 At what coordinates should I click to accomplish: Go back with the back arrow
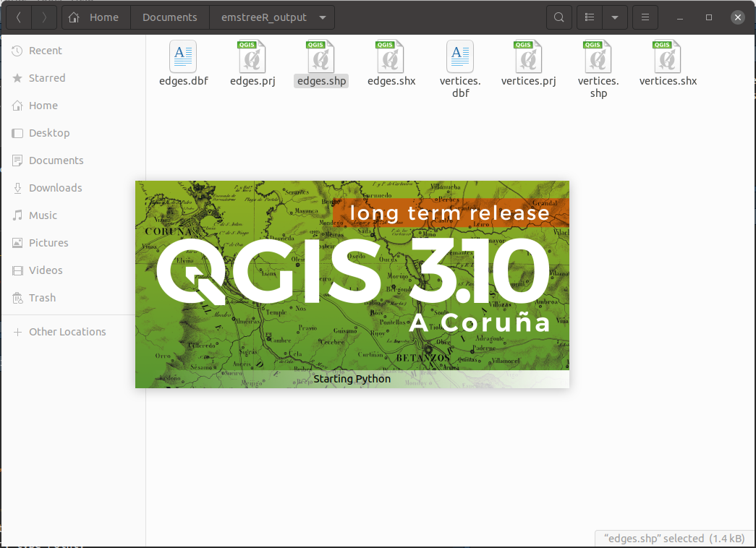19,17
